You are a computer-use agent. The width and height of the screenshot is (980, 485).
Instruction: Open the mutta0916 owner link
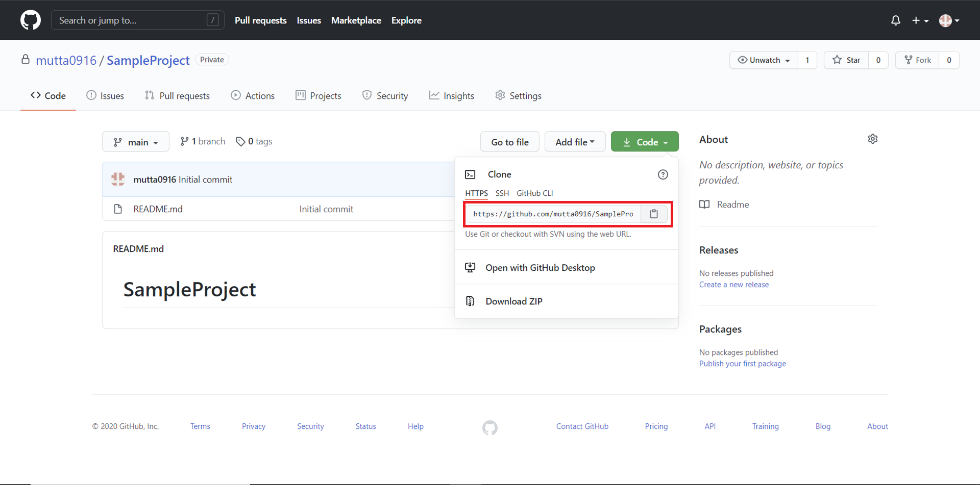66,60
